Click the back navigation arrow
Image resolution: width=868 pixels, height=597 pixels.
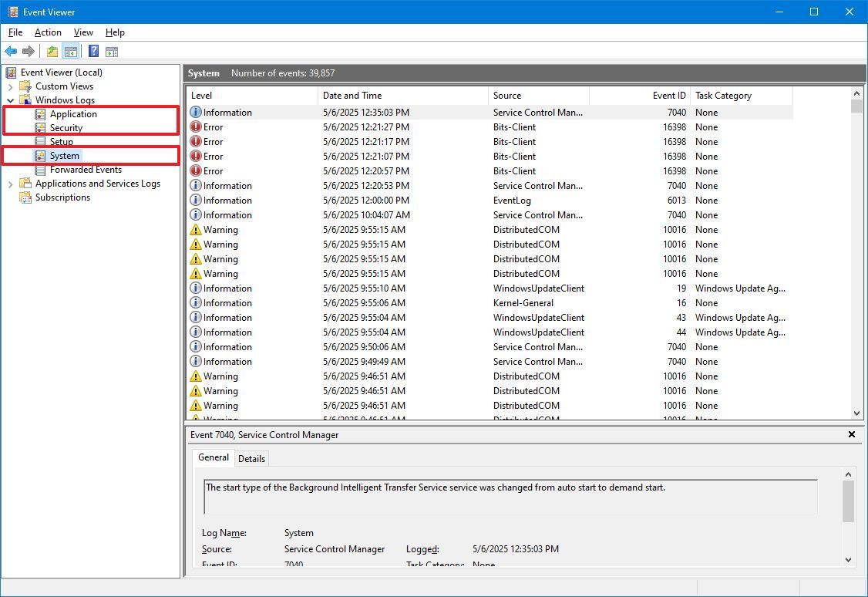pyautogui.click(x=11, y=51)
